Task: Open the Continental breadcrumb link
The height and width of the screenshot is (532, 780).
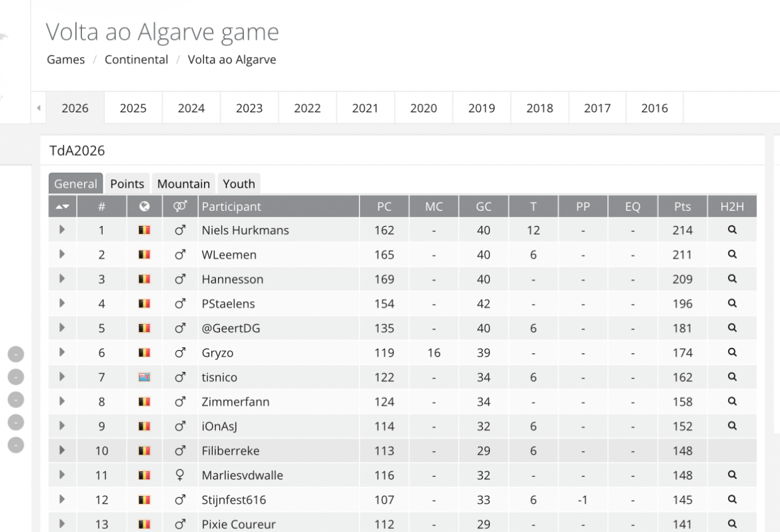Action: (x=137, y=59)
